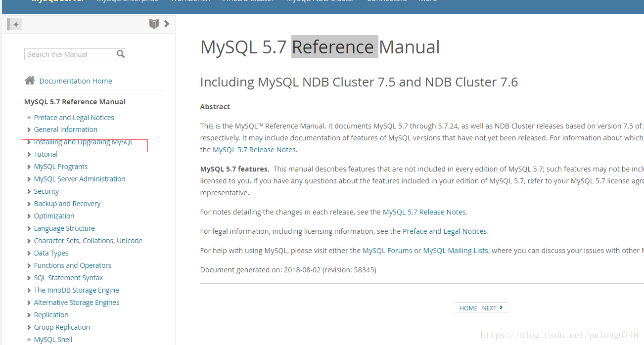Screen dimensions: 644x345
Task: Expand the Character Sets, Collations, Unicode arrow
Action: [x=29, y=241]
